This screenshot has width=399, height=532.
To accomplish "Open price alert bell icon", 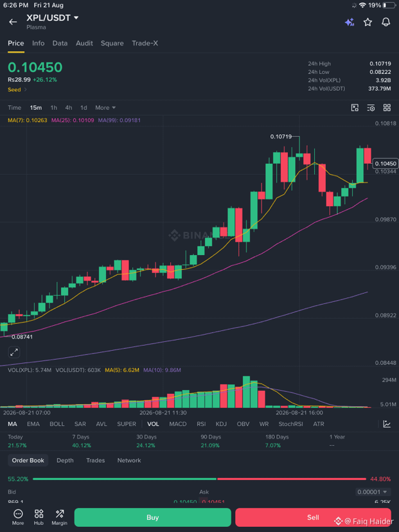I will tap(386, 22).
